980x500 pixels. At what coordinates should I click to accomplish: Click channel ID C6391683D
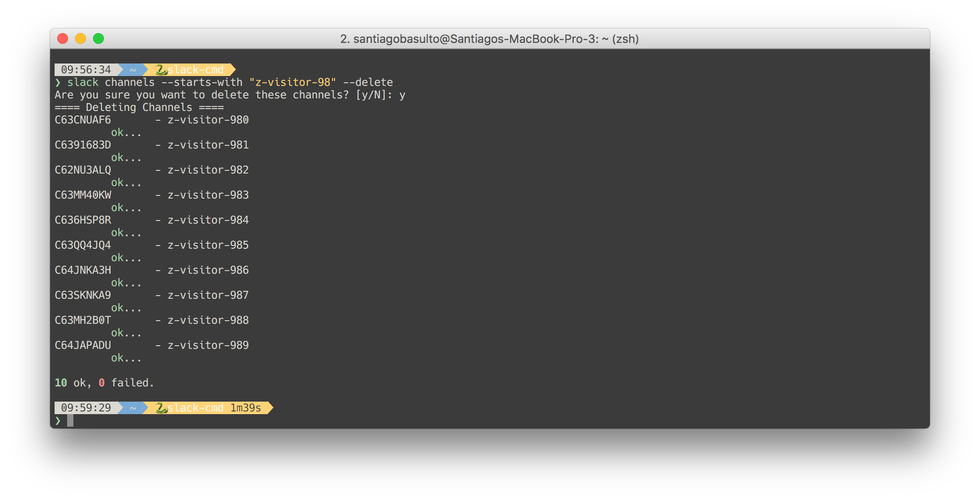coord(83,145)
